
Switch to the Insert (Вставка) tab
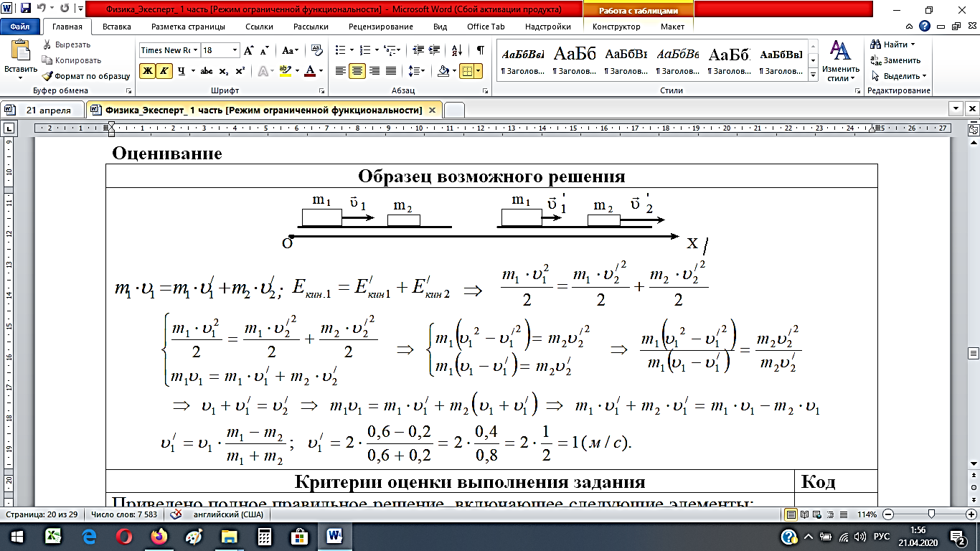(116, 27)
